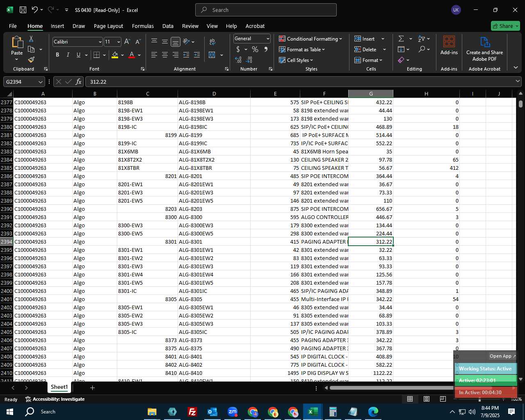This screenshot has height=420, width=525.
Task: Open the font name Calibri dropdown
Action: click(100, 42)
